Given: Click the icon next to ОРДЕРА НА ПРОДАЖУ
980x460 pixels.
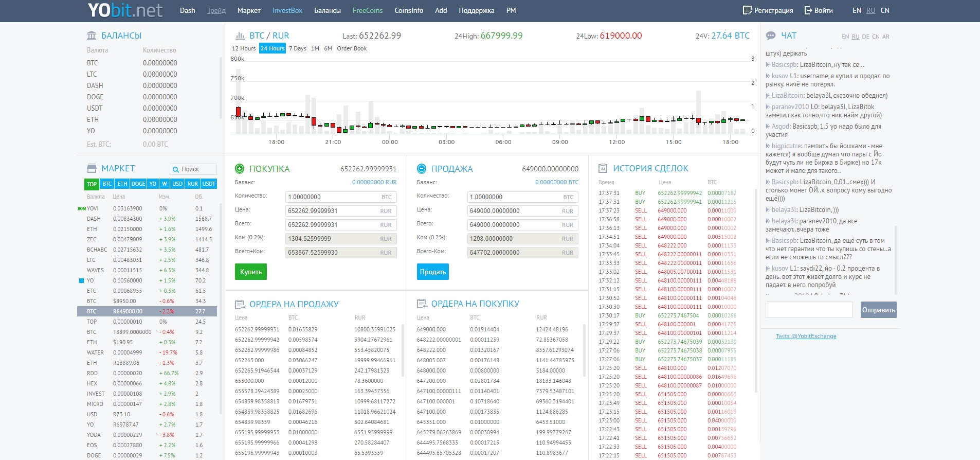Looking at the screenshot, I should tap(240, 304).
